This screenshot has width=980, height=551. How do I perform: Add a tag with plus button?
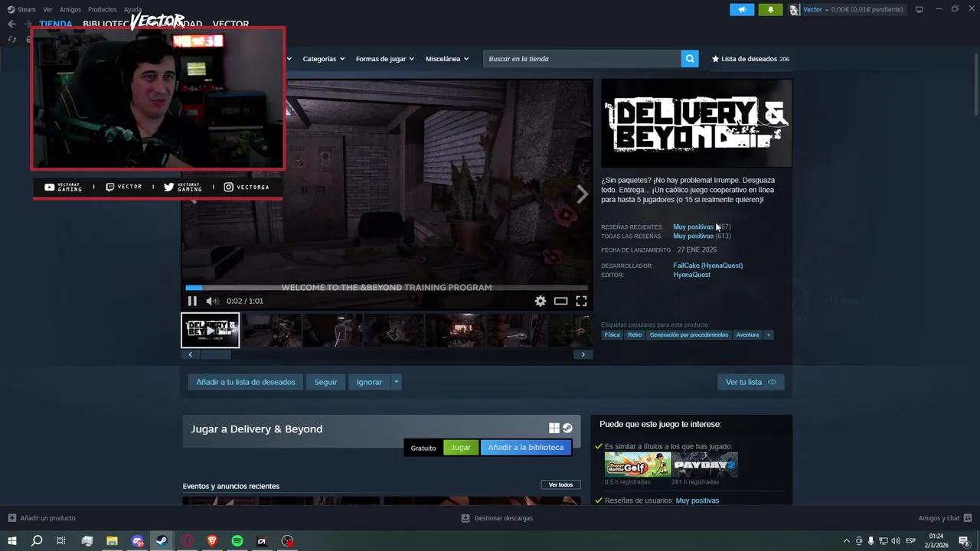click(x=769, y=335)
